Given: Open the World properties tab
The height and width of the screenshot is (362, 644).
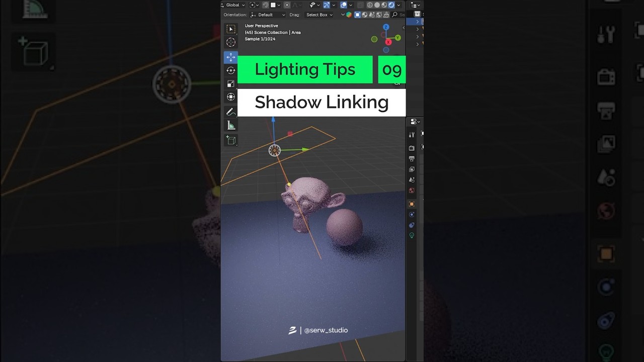Looking at the screenshot, I should click(412, 191).
